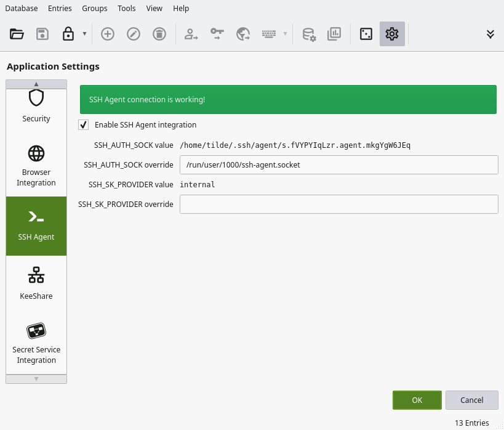Viewport: 504px width, 430px height.
Task: Expand the toolbar overflow chevron
Action: (x=490, y=34)
